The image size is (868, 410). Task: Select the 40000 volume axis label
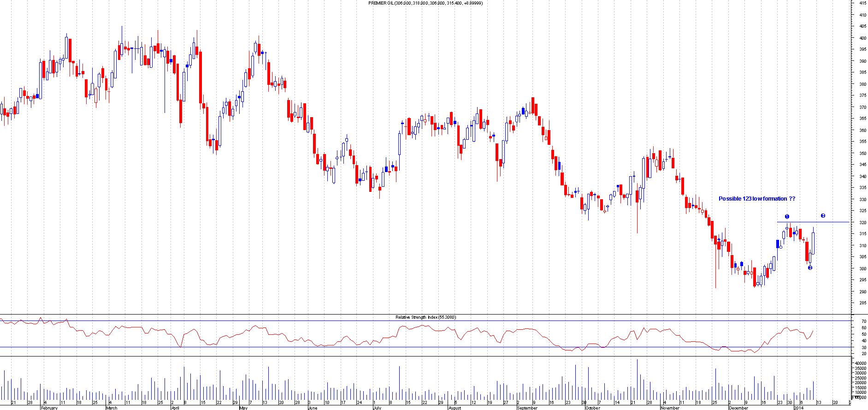pos(860,363)
